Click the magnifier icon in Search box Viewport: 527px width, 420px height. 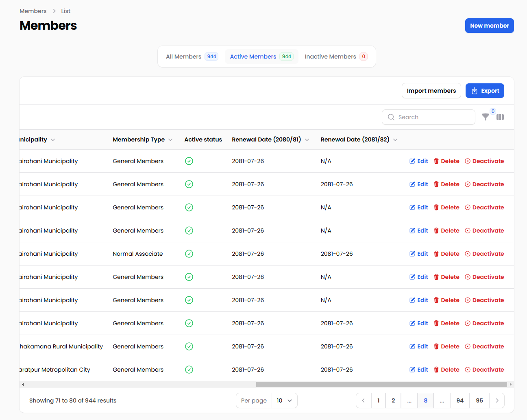391,117
